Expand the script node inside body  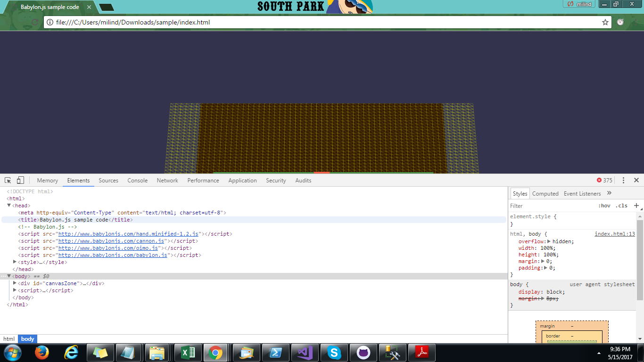(x=15, y=290)
